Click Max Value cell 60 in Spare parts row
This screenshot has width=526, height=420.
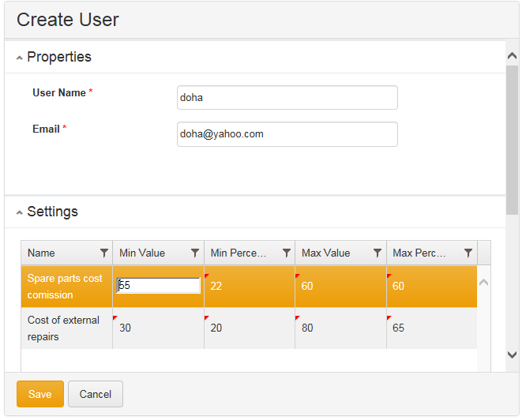(x=341, y=287)
